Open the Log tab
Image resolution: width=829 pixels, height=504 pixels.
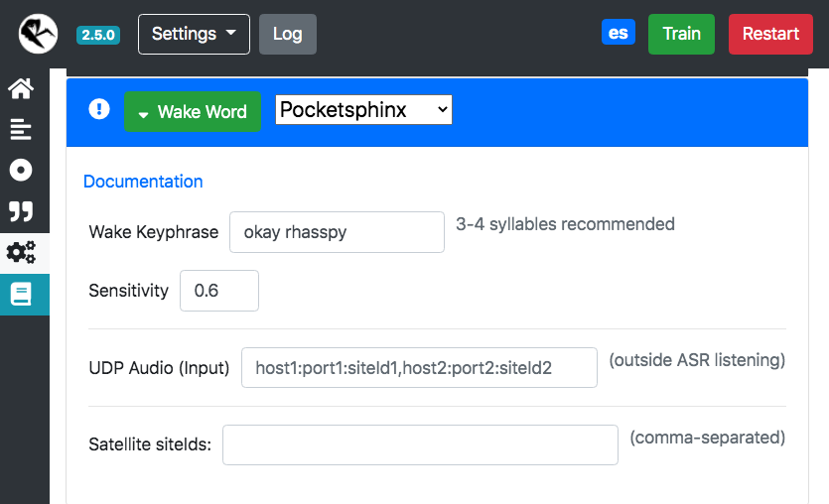288,34
